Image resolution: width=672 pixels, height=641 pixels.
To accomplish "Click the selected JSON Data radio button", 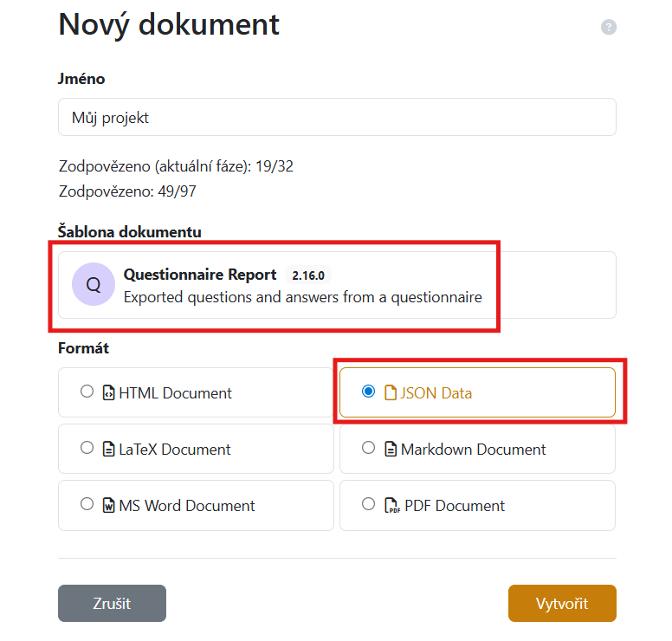I will coord(368,392).
